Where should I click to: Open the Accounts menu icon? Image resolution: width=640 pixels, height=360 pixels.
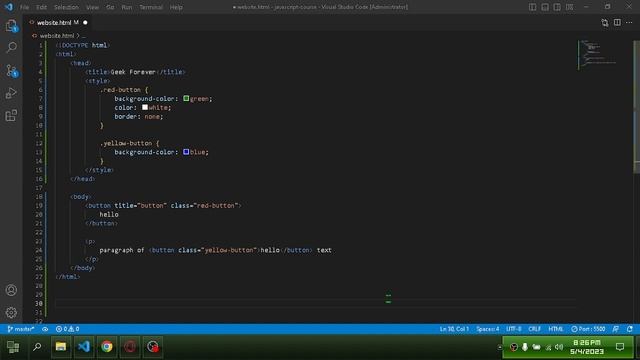click(11, 290)
